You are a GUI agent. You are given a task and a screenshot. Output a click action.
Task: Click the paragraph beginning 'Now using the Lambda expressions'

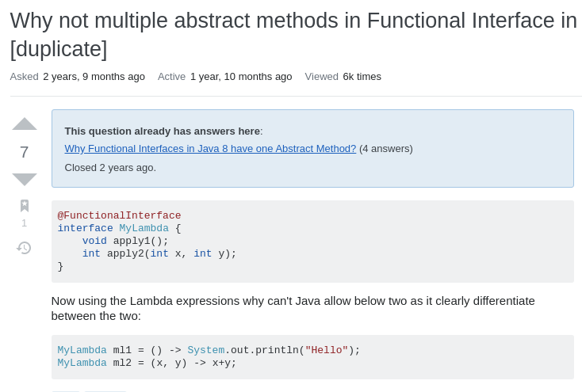293,308
